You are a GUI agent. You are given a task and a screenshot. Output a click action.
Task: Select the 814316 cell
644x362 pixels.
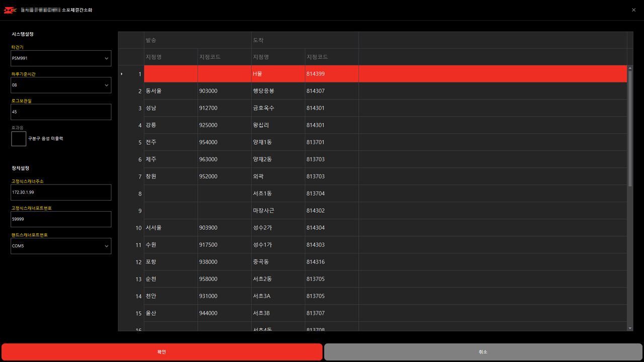(332, 262)
